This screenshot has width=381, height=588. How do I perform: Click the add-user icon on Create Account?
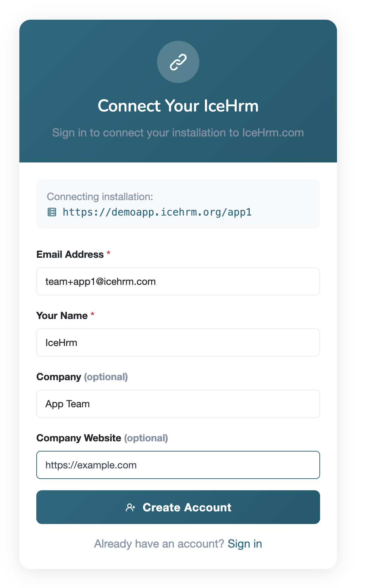[130, 507]
